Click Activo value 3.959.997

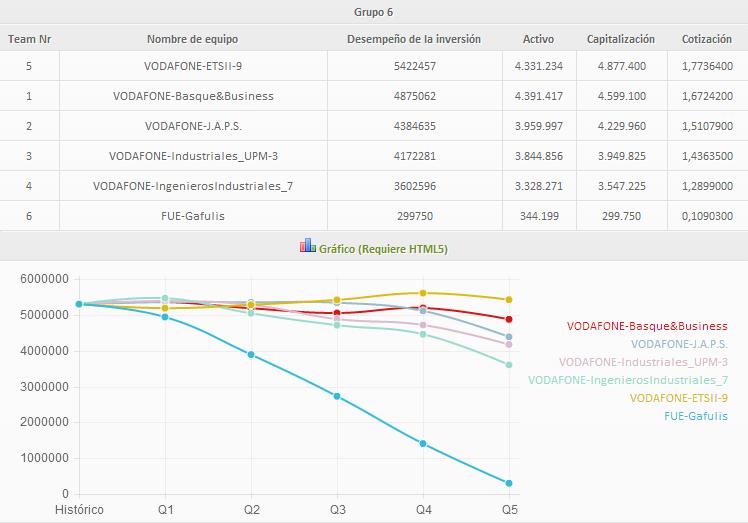coord(539,126)
